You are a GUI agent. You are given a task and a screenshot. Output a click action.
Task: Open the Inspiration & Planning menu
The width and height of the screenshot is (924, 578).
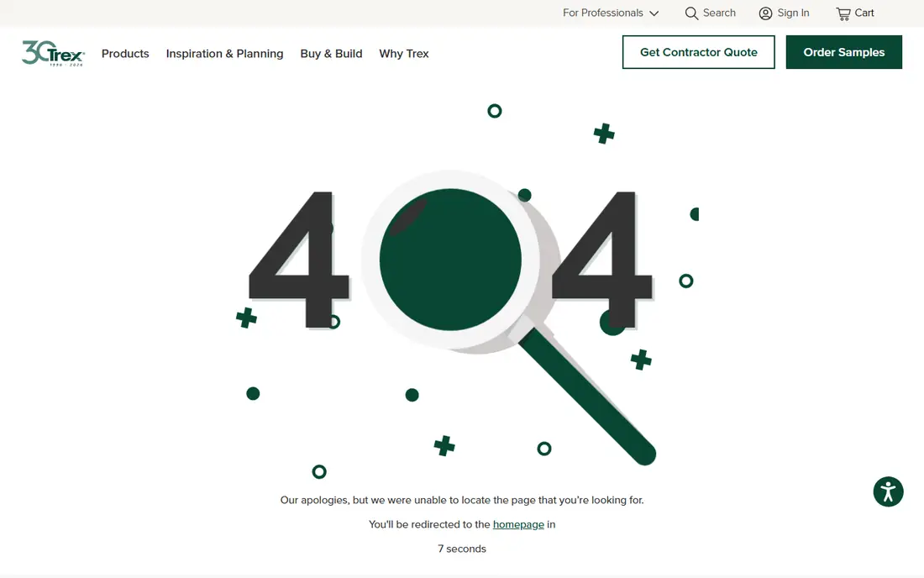click(224, 54)
